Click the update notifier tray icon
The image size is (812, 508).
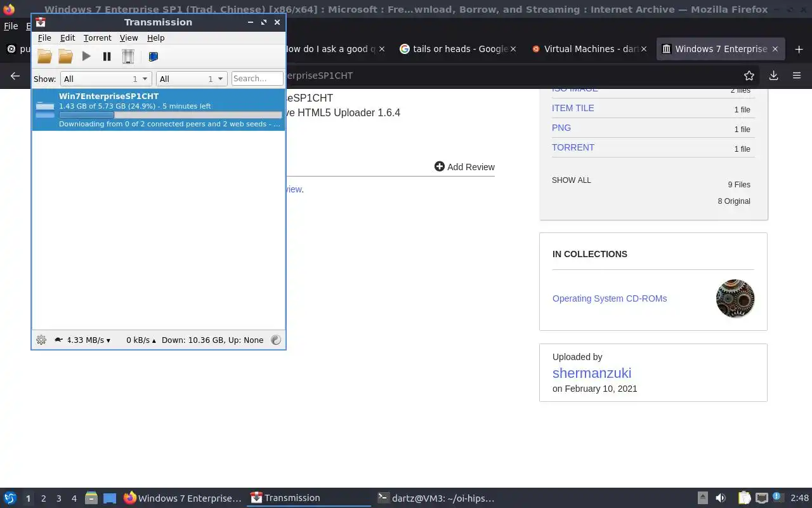[x=778, y=497]
